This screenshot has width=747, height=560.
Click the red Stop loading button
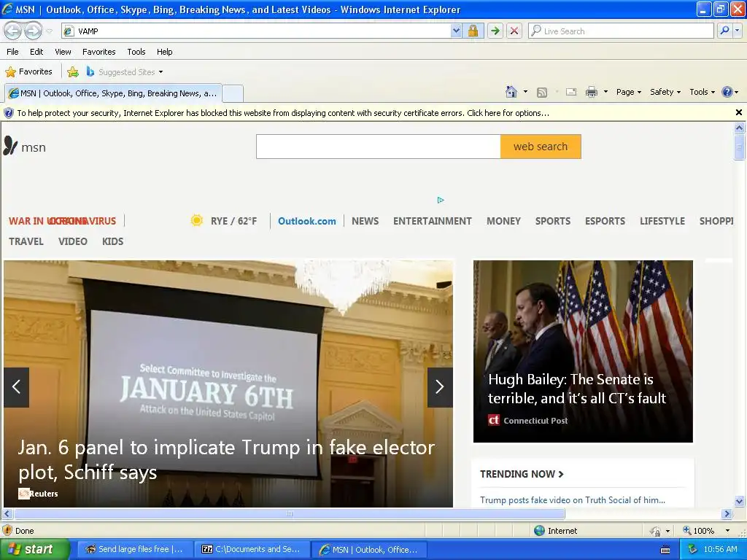(514, 31)
